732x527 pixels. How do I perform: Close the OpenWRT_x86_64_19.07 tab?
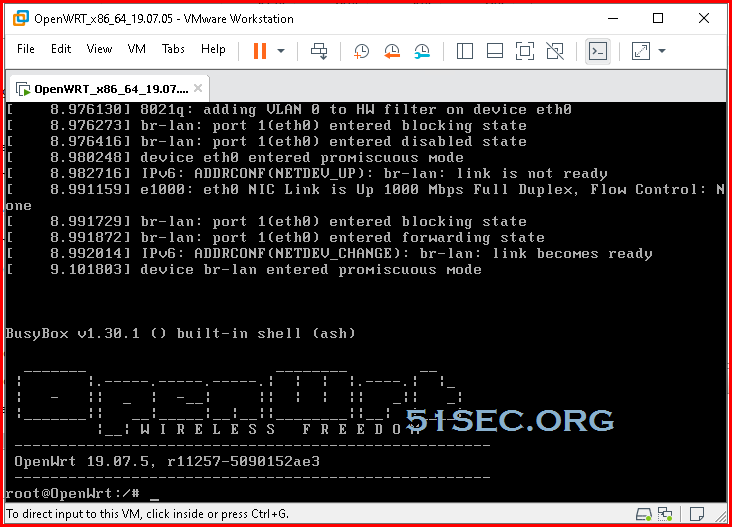click(x=198, y=88)
